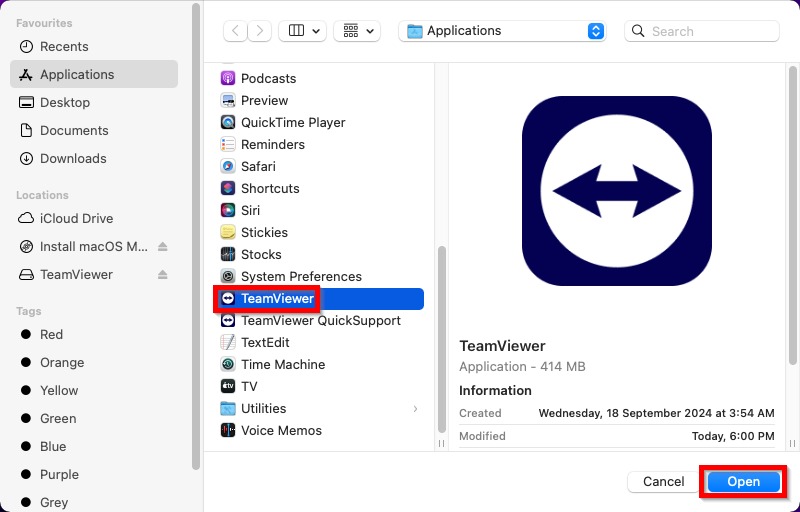Select Downloads in the sidebar

tap(73, 159)
